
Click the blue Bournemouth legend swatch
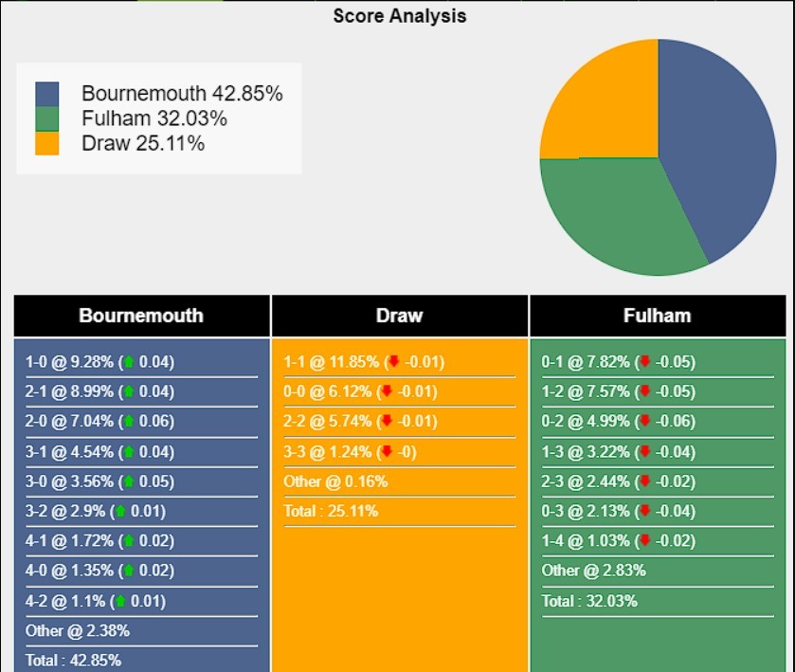47,94
